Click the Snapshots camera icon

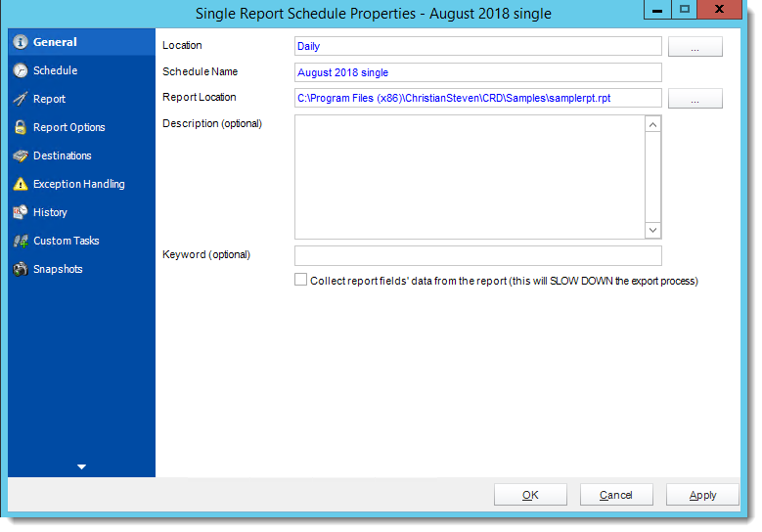pyautogui.click(x=21, y=269)
